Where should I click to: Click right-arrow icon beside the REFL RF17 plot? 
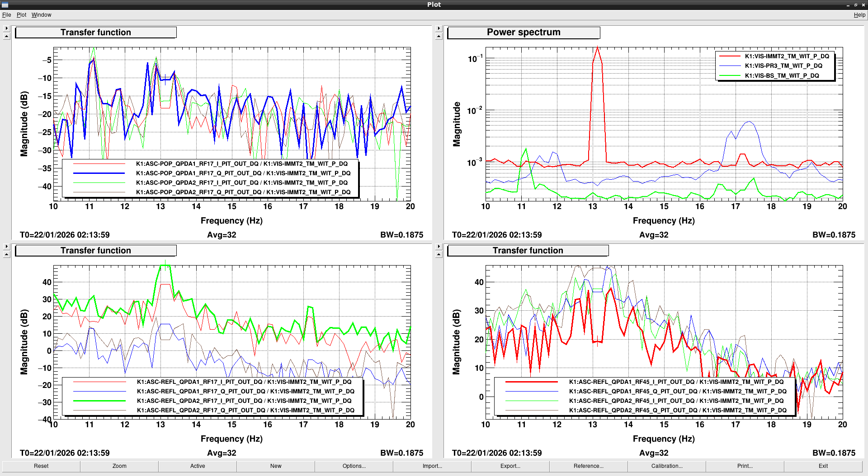(x=6, y=247)
